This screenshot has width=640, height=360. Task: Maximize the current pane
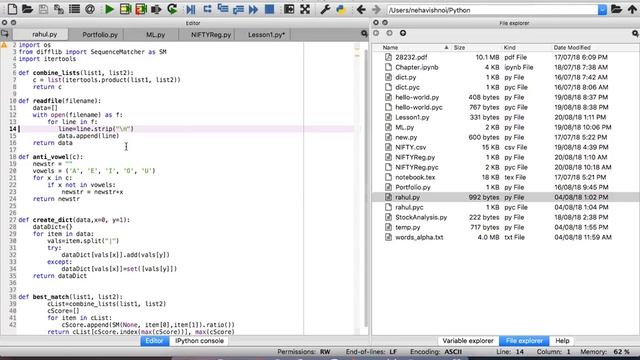pyautogui.click(x=289, y=9)
